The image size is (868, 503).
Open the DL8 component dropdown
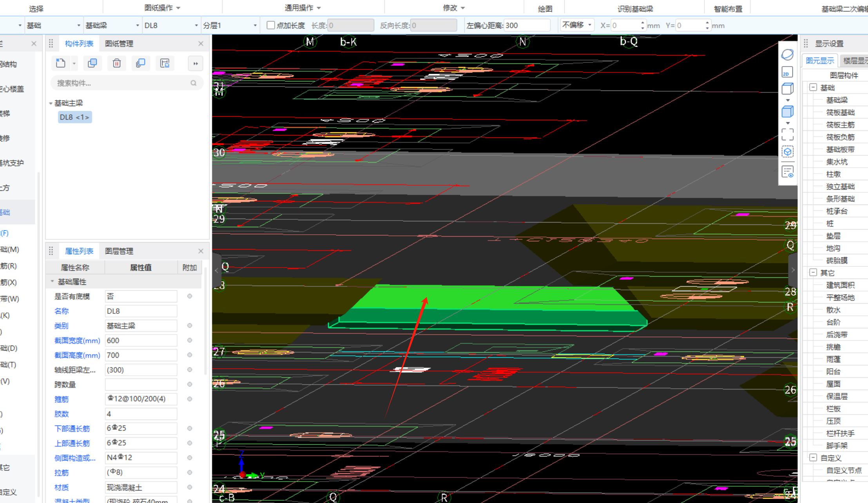(196, 25)
